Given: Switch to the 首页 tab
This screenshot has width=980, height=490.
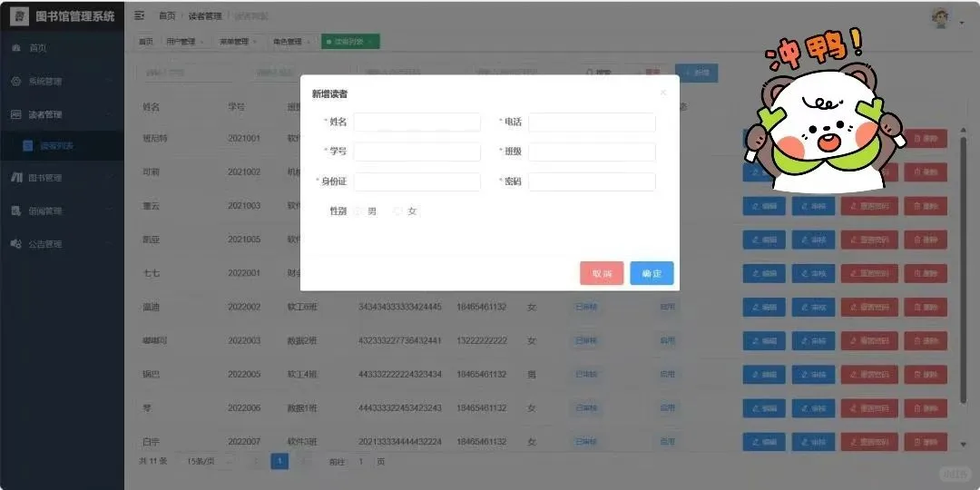Looking at the screenshot, I should pyautogui.click(x=145, y=42).
